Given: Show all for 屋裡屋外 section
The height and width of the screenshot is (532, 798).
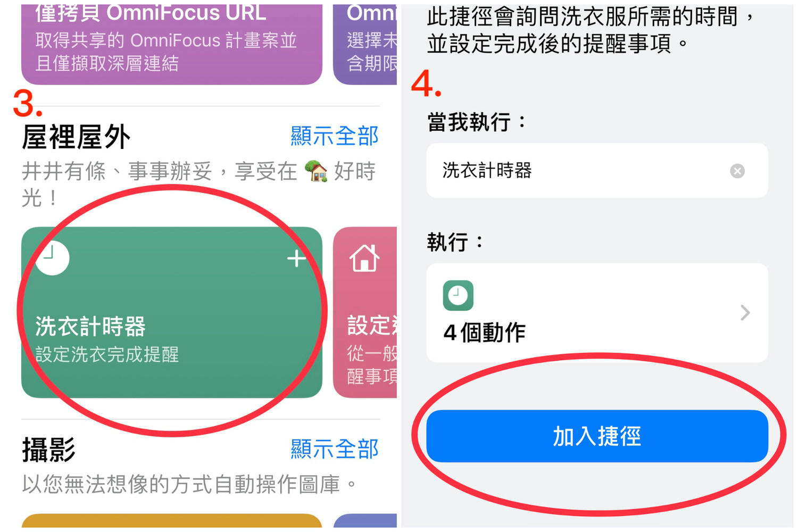Looking at the screenshot, I should point(334,136).
